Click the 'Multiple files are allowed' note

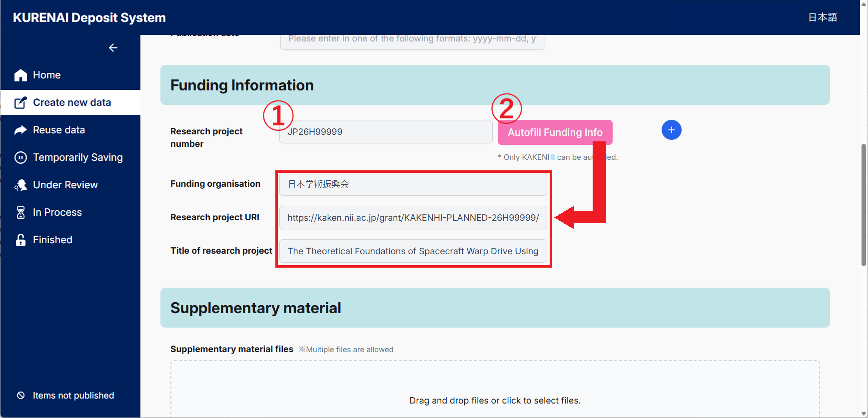(x=346, y=350)
